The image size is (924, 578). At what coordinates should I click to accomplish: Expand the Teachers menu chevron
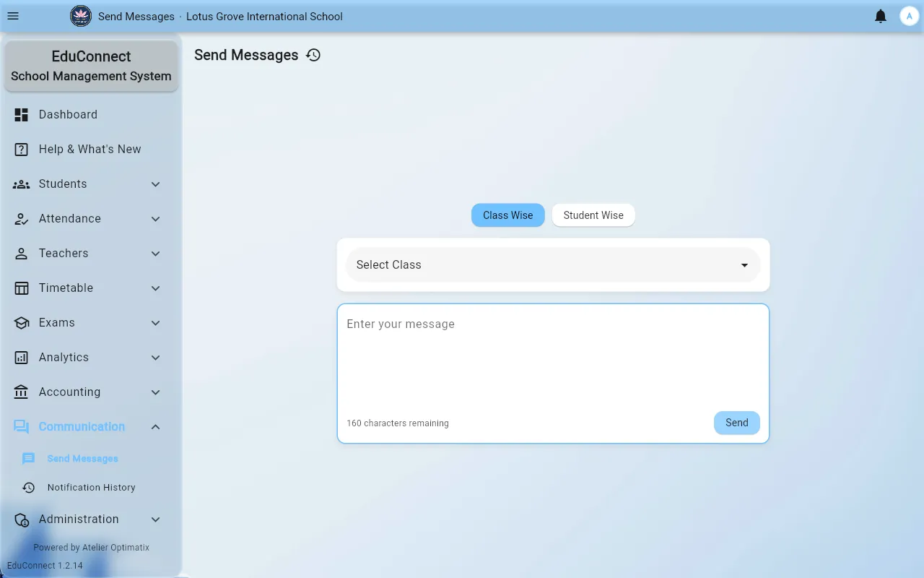(156, 253)
